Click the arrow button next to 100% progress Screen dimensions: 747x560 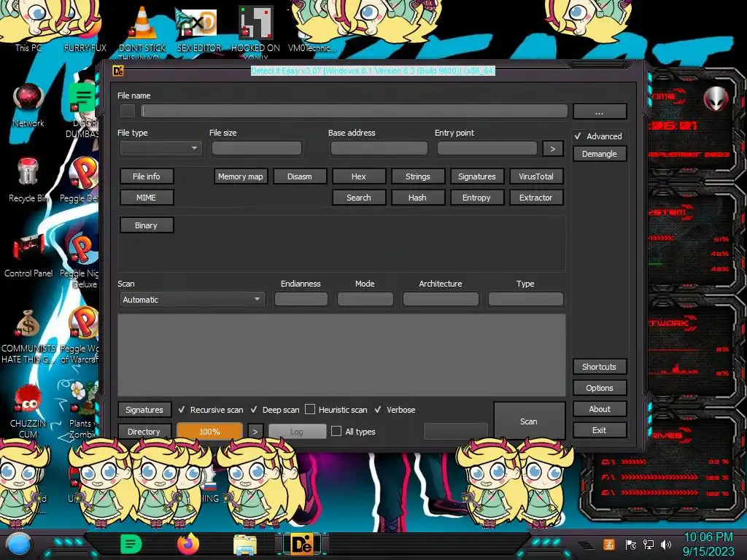[255, 432]
